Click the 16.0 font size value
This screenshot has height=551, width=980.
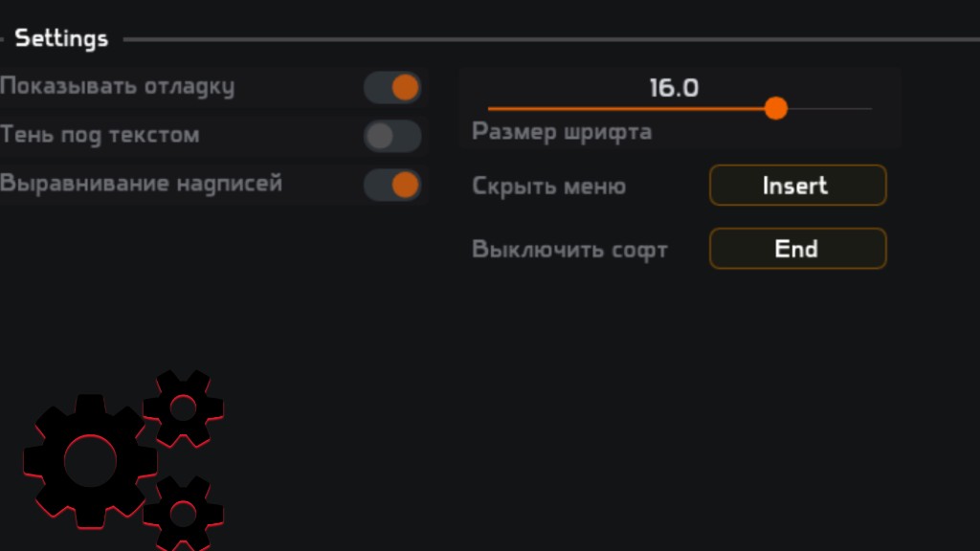click(674, 88)
